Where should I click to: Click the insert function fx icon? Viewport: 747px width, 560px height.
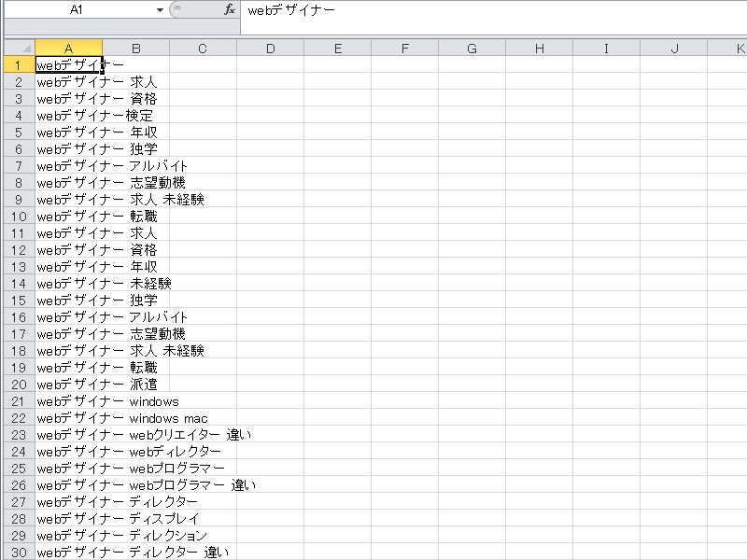[230, 9]
